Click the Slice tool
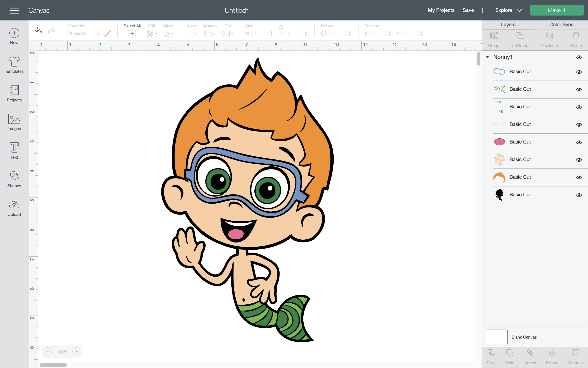The height and width of the screenshot is (368, 588). [x=491, y=357]
